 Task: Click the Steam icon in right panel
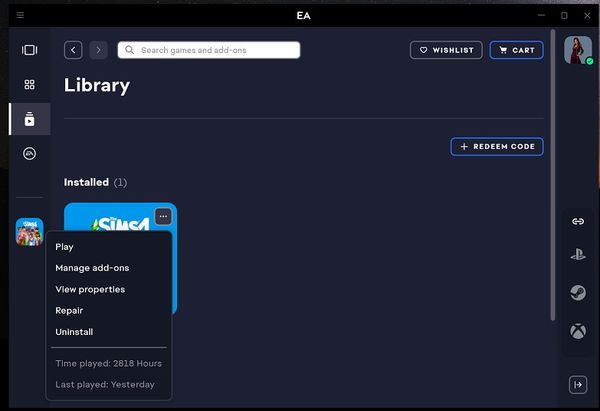578,293
